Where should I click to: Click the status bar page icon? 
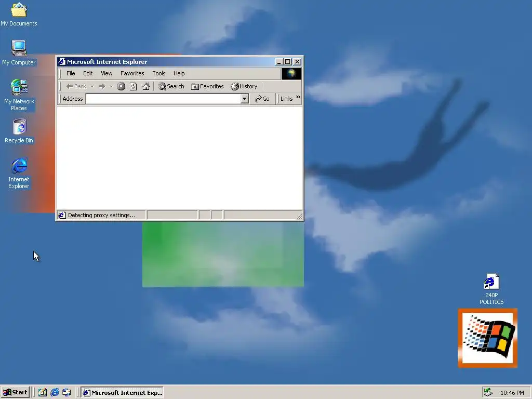62,215
